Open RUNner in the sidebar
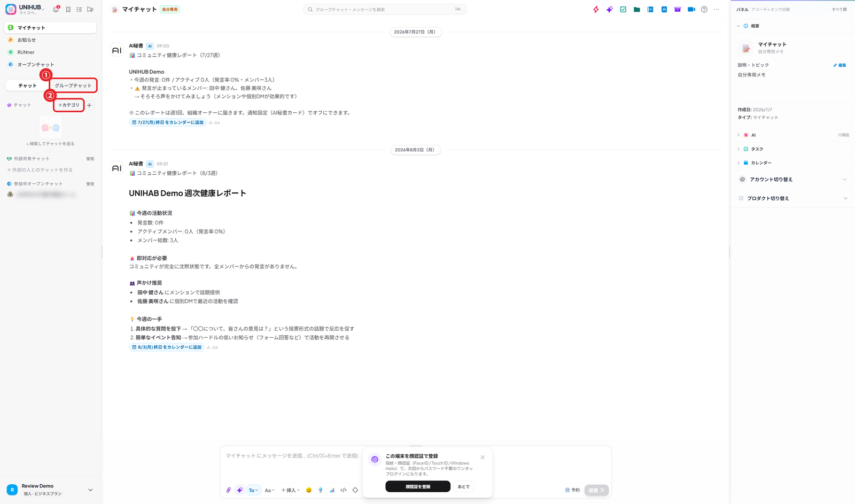Viewport: 855px width, 504px height. point(50,52)
